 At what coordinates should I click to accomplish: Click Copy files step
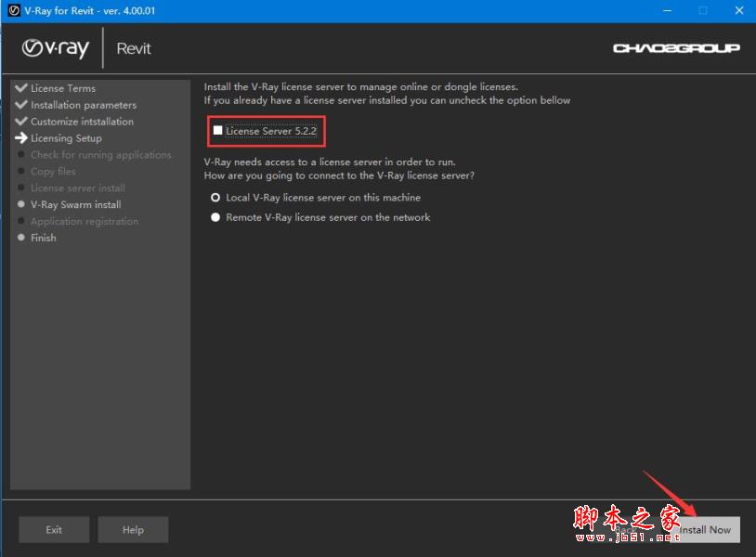click(x=53, y=172)
